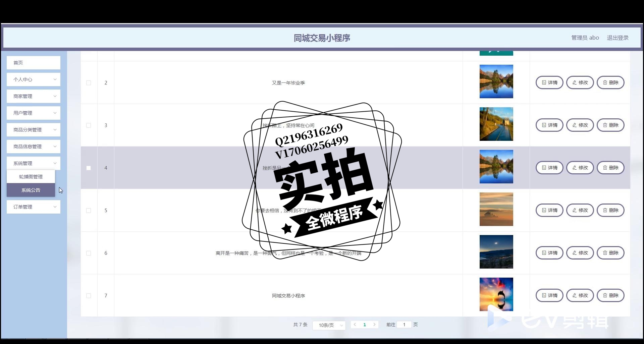
Task: Click 删除 button in row 3
Action: coord(610,125)
